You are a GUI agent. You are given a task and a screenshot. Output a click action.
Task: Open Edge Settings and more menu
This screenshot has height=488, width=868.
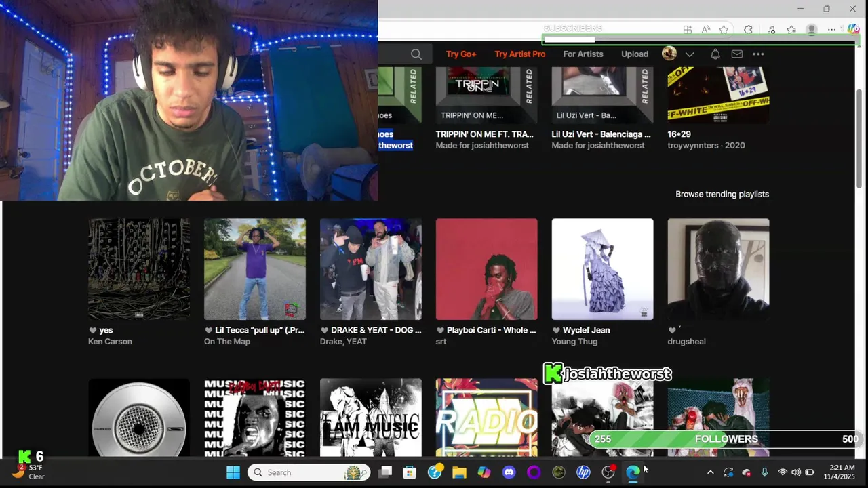[x=832, y=29]
